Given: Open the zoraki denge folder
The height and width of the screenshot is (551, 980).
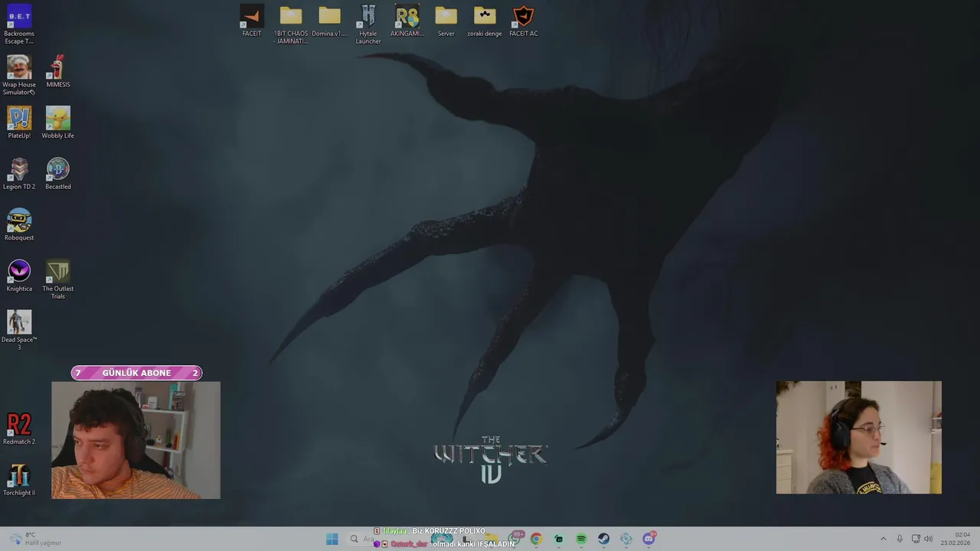Looking at the screenshot, I should [485, 21].
